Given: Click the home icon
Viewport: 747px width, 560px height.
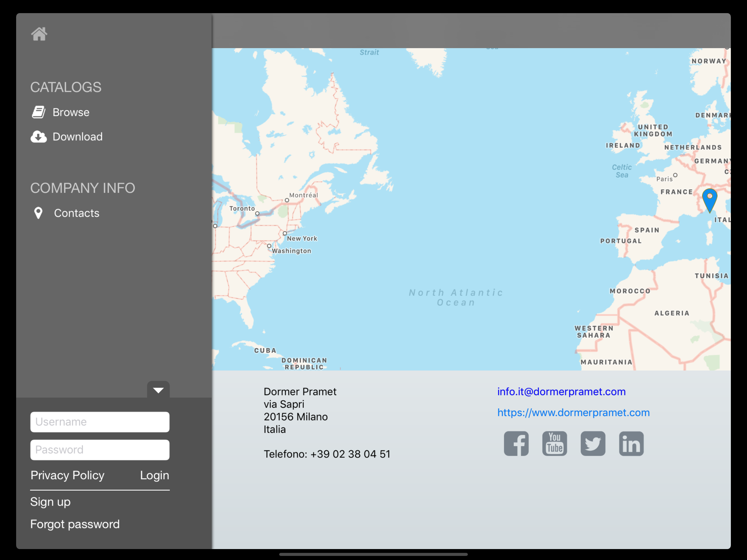Looking at the screenshot, I should 39,34.
